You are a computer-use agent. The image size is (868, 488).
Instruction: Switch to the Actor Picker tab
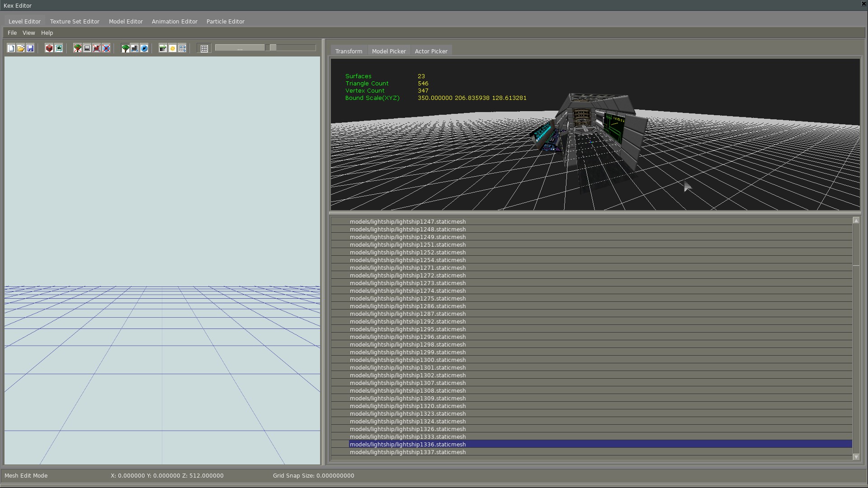coord(431,52)
